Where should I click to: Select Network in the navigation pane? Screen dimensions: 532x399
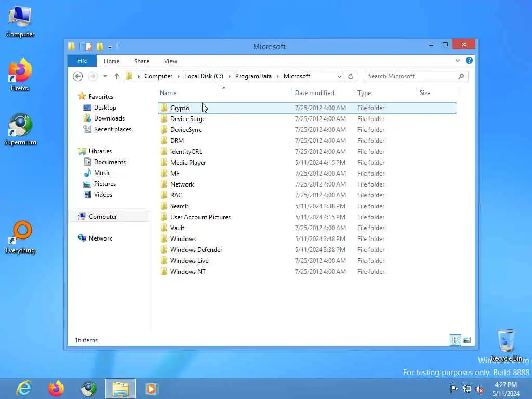pyautogui.click(x=100, y=238)
